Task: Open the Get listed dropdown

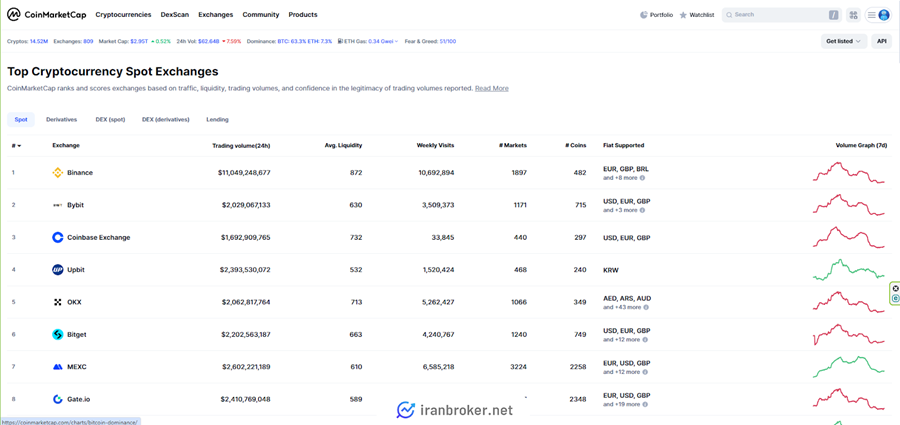Action: [844, 41]
